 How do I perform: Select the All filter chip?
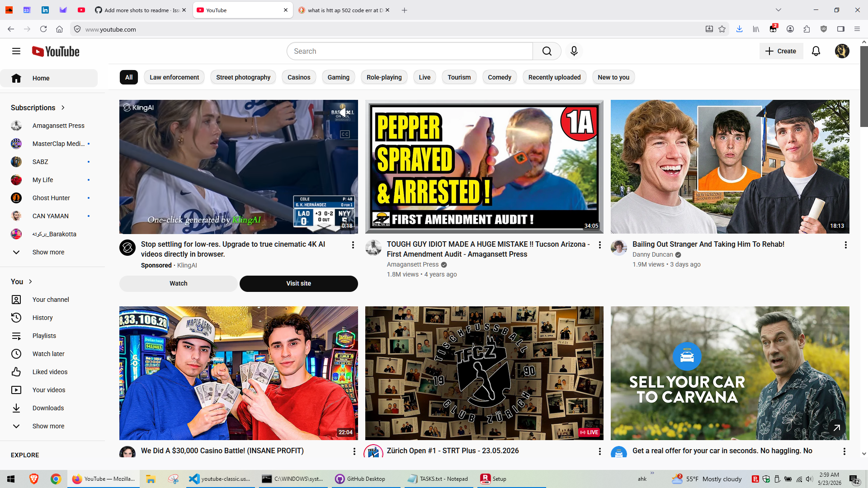(x=129, y=77)
